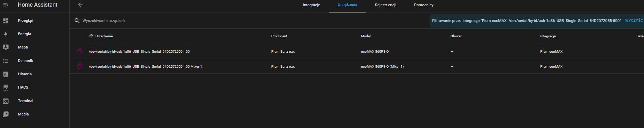Sort by the Producent column header
Viewport: 644px width, 128px height.
click(x=279, y=36)
